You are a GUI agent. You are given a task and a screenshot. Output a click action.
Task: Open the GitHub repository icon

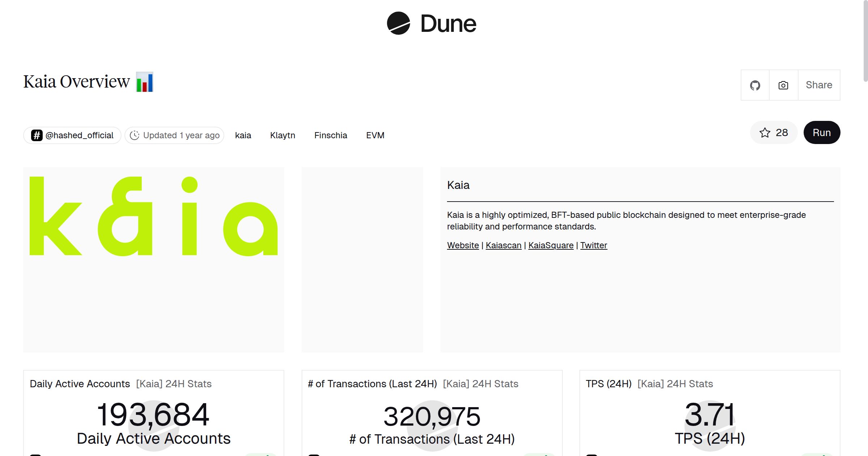point(755,85)
